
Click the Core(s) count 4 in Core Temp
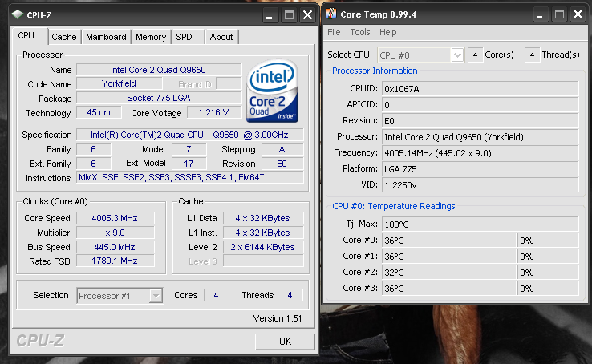pos(475,55)
